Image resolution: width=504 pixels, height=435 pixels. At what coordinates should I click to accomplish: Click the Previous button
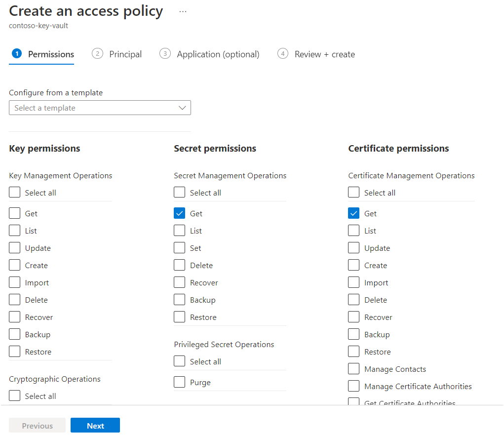click(x=37, y=426)
